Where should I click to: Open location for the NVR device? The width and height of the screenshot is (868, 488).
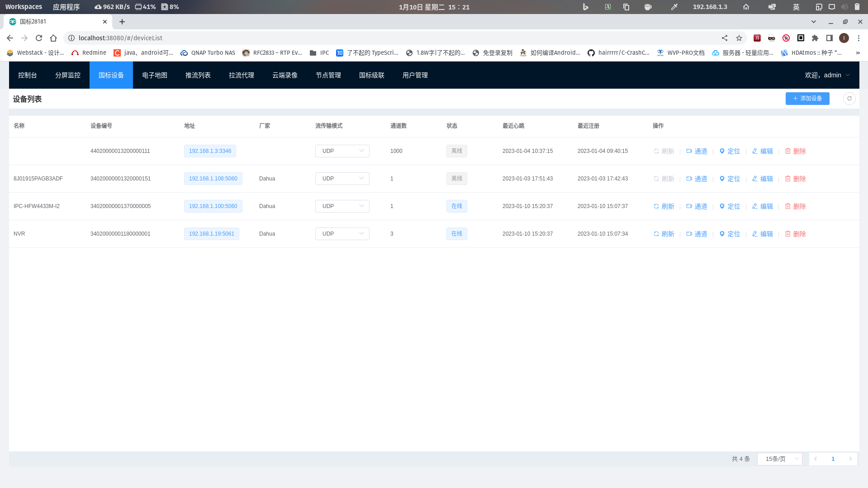[730, 234]
